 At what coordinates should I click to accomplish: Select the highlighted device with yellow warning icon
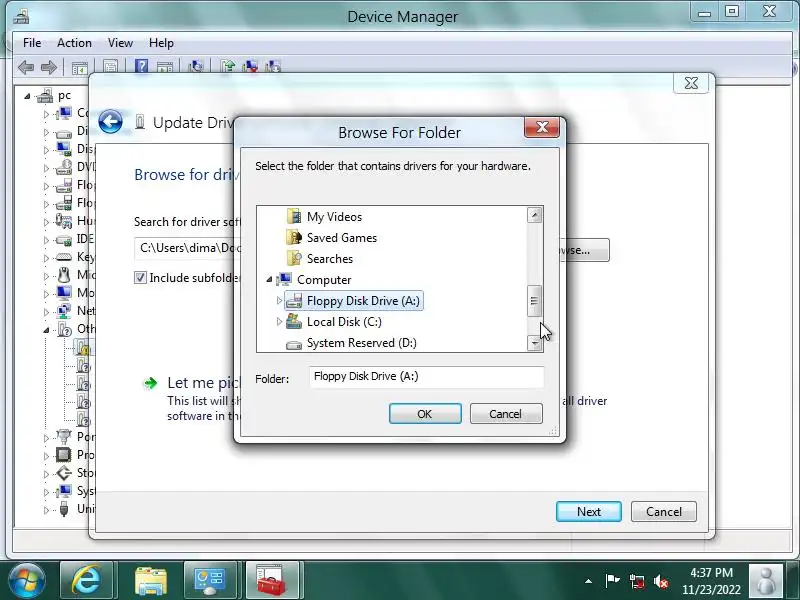pos(84,347)
